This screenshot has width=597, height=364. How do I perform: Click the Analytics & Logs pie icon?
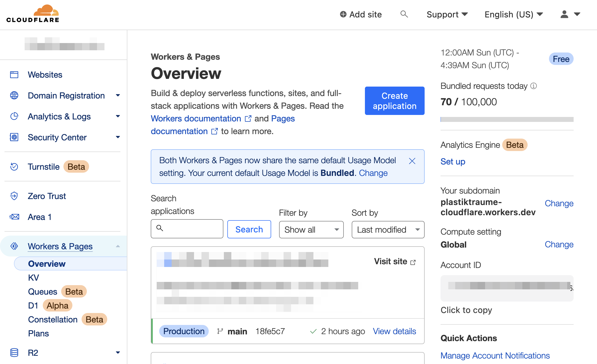[14, 116]
